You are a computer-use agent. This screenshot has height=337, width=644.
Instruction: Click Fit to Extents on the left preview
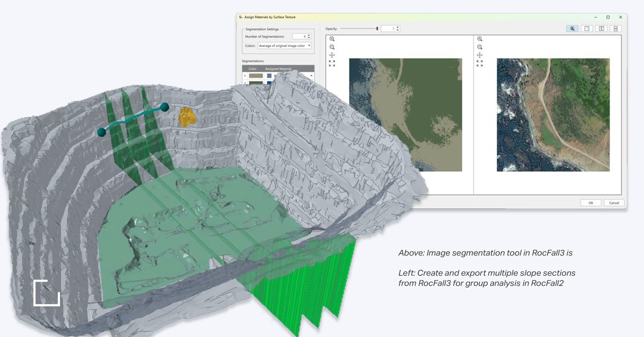click(332, 63)
